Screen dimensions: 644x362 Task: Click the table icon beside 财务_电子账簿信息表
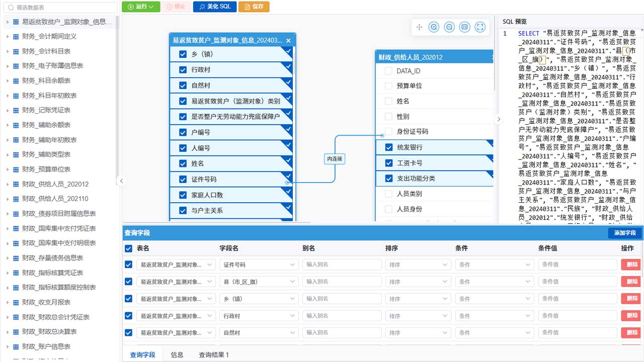point(16,66)
